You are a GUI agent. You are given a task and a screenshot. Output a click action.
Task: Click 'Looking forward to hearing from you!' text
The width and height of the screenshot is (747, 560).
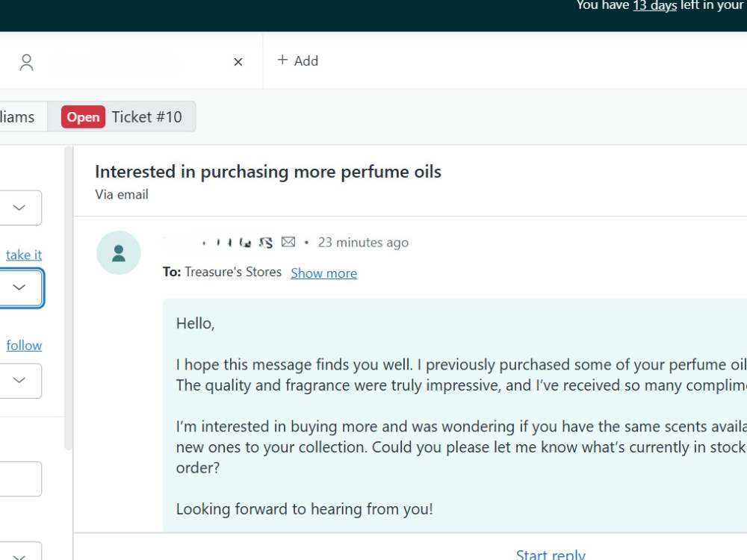[x=305, y=509]
